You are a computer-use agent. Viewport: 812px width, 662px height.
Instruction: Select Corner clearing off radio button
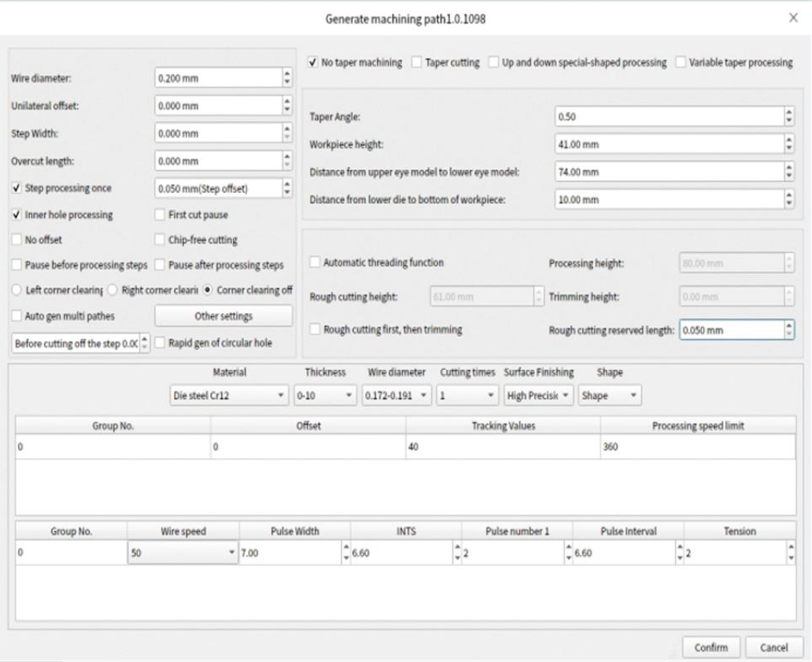point(207,290)
